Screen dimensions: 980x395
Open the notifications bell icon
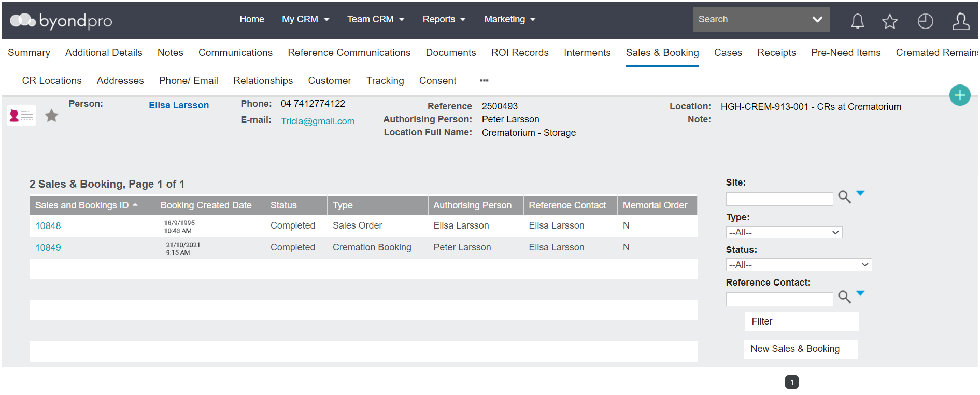858,21
